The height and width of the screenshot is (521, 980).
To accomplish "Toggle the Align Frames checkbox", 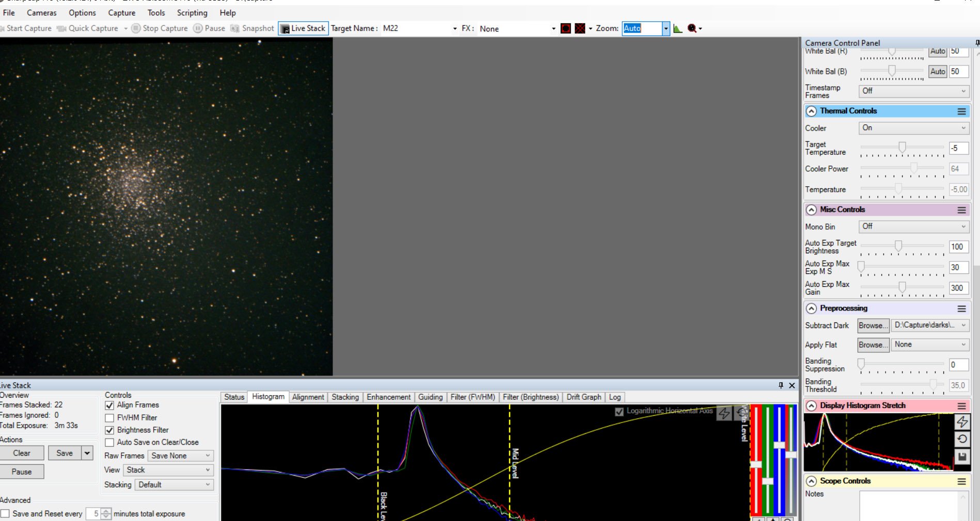I will (x=109, y=405).
